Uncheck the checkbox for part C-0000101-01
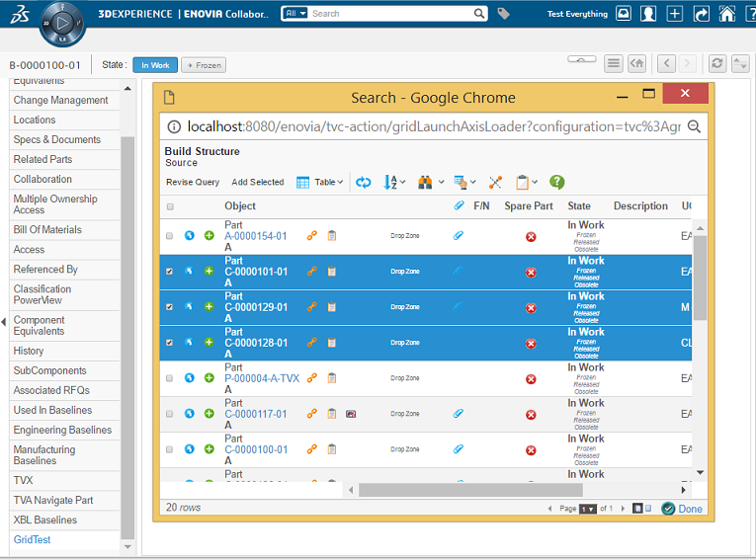 pyautogui.click(x=170, y=272)
